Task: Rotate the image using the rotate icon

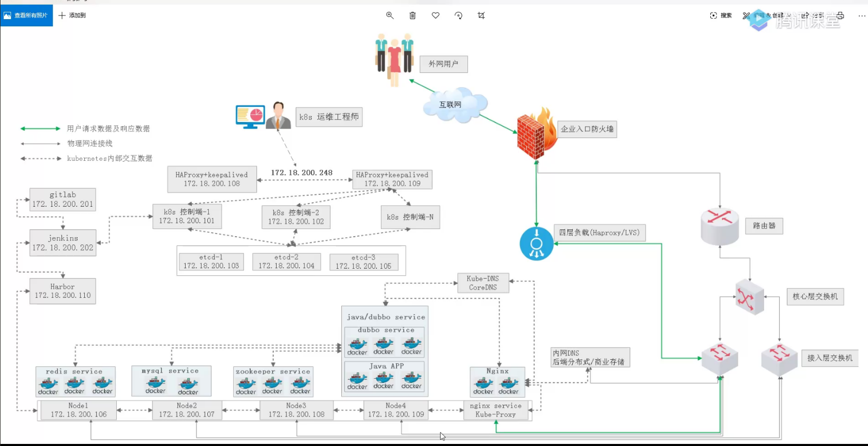Action: click(x=459, y=16)
